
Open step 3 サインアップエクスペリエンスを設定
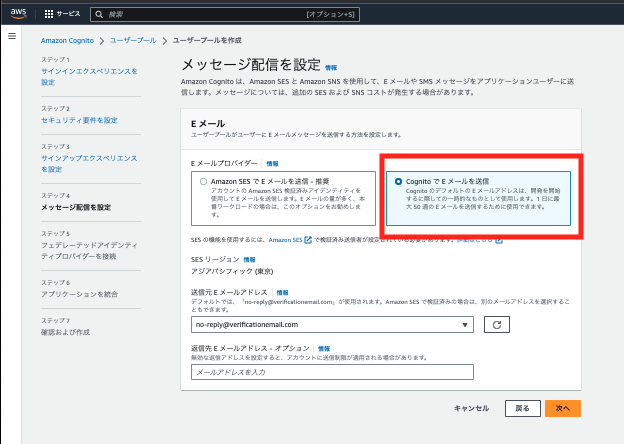[89, 164]
